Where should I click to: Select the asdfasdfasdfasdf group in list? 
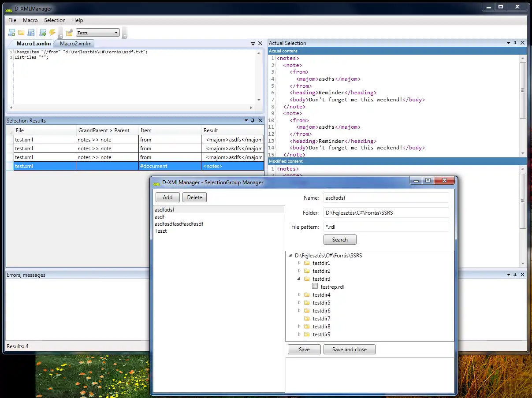coord(179,224)
